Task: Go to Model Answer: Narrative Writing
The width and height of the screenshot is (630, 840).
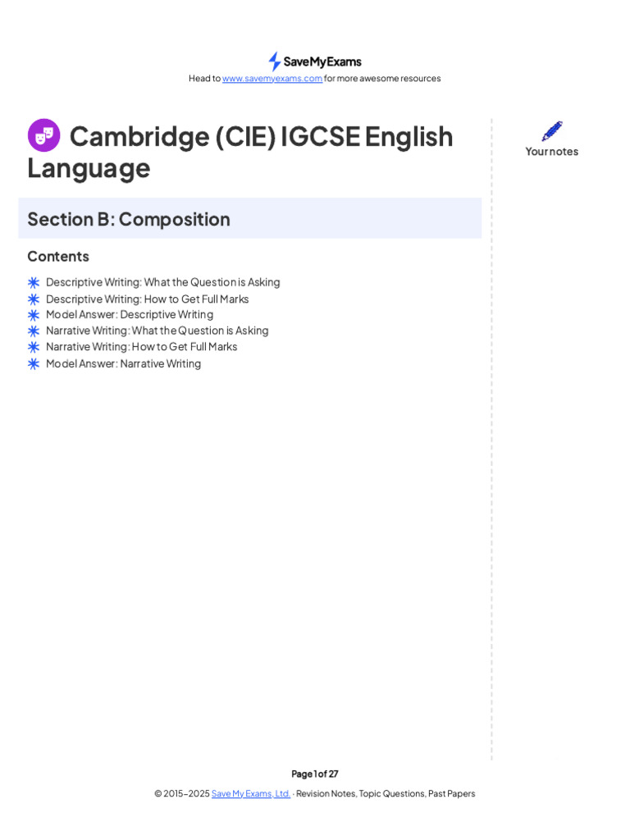Action: pyautogui.click(x=123, y=363)
